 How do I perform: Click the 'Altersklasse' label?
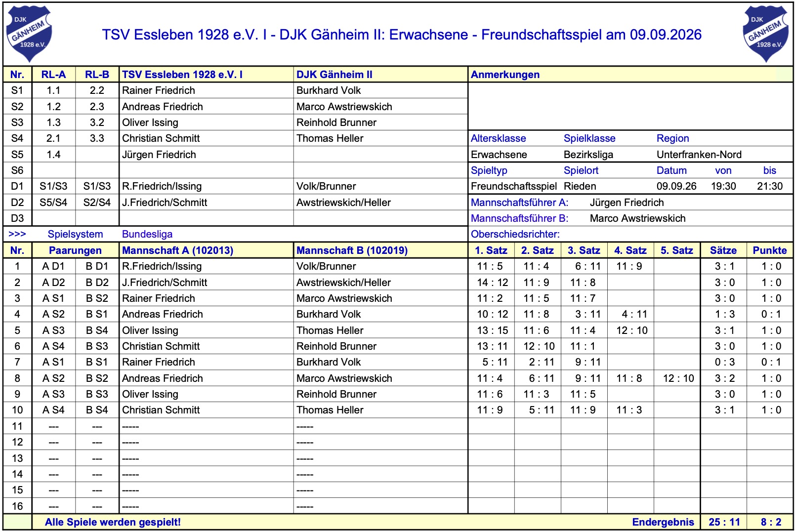tap(498, 138)
